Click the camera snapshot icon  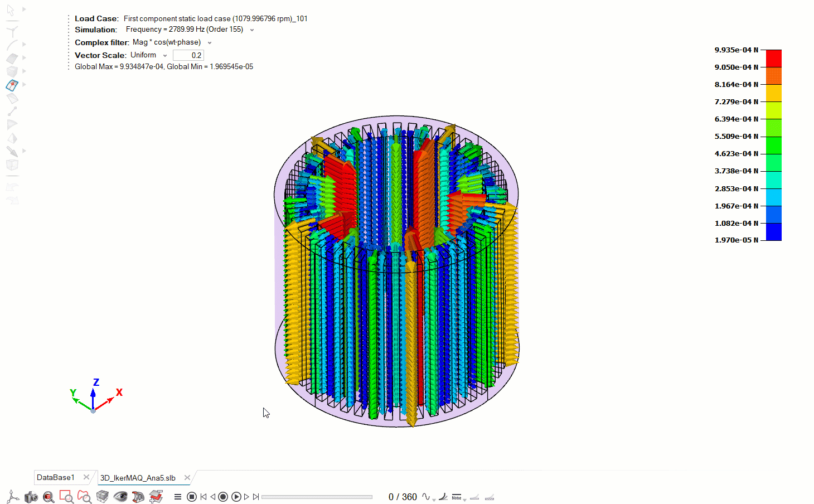coord(31,497)
